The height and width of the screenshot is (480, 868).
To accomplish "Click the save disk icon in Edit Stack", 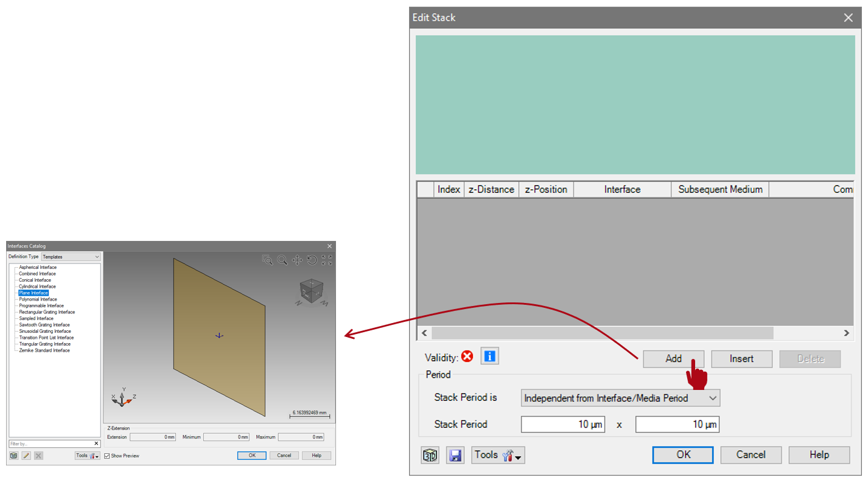I will (x=455, y=455).
